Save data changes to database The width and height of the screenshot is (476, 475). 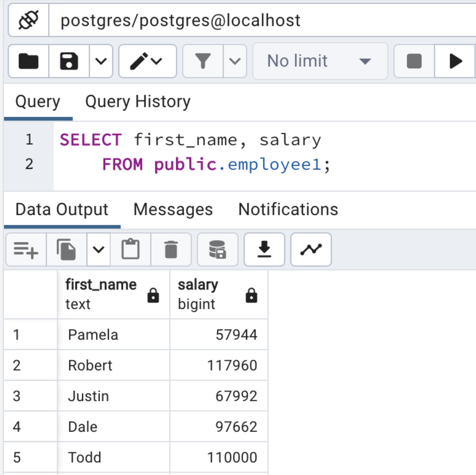[x=217, y=250]
